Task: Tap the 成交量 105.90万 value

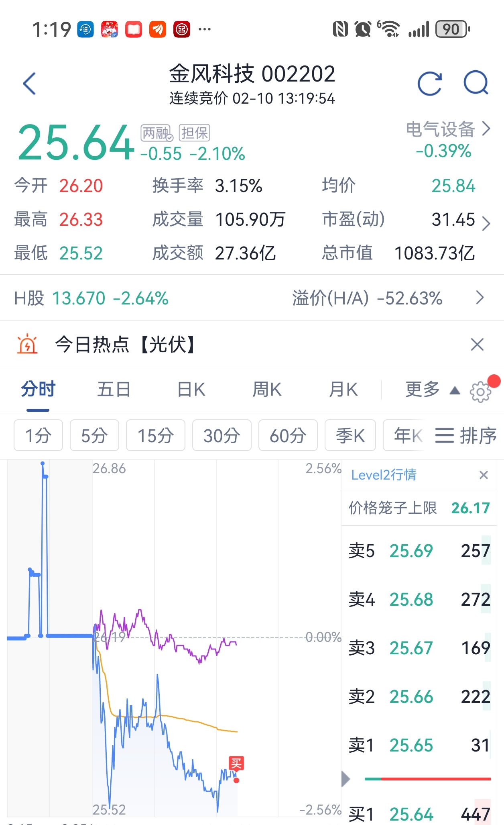Action: [250, 219]
